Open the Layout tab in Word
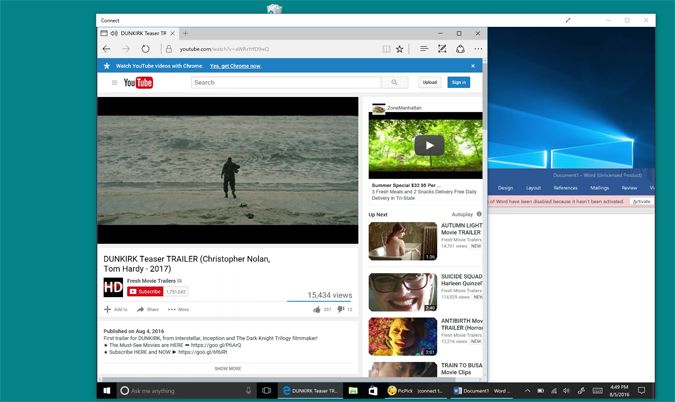675x402 pixels. click(533, 188)
